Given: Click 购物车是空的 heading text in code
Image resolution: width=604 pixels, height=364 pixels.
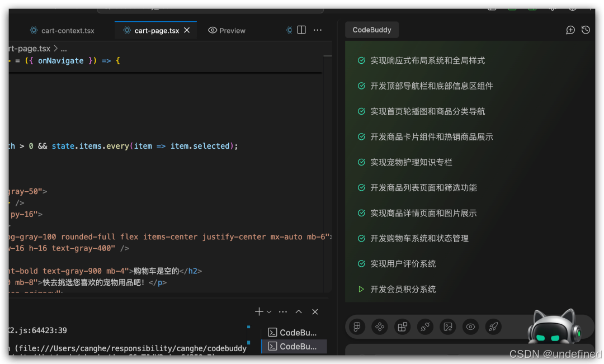Looking at the screenshot, I should (x=157, y=271).
